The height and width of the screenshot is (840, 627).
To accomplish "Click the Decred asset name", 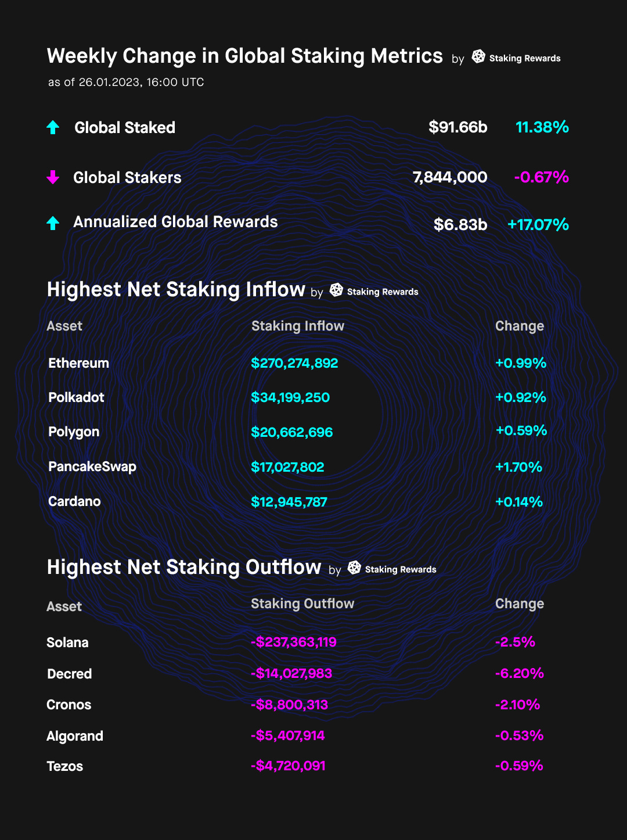I will [x=70, y=674].
